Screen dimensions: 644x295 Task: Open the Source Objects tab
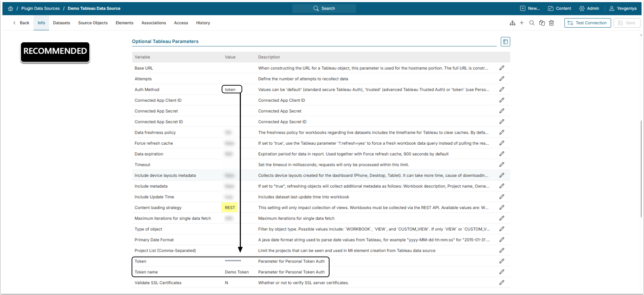coord(93,23)
